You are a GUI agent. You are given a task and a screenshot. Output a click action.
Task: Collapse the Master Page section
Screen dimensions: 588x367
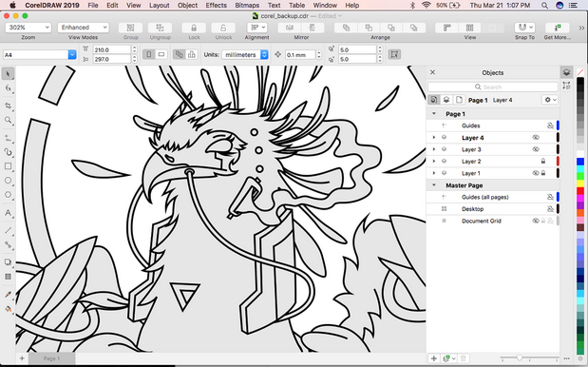434,185
